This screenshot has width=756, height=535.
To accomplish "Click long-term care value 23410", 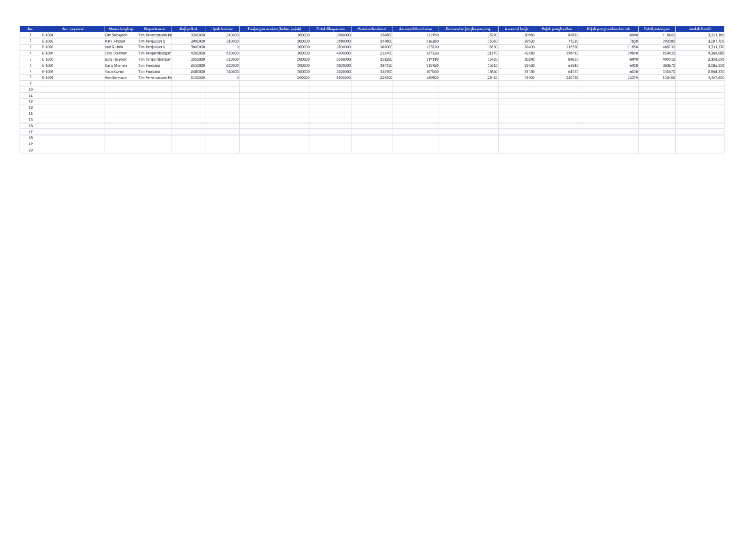I will [468, 78].
